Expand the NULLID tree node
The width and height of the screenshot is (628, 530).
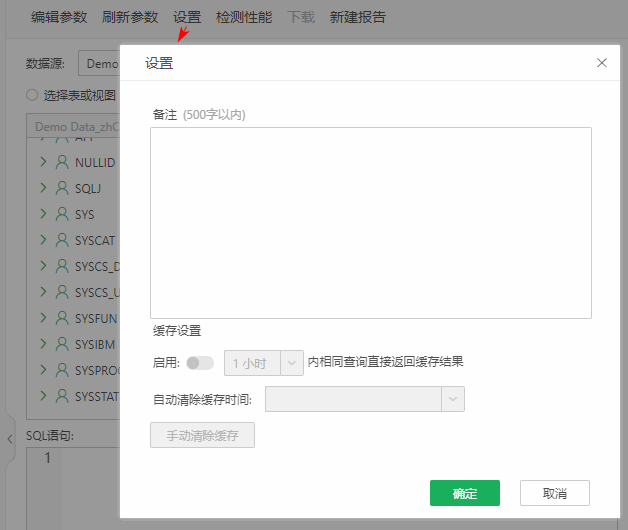pos(43,162)
